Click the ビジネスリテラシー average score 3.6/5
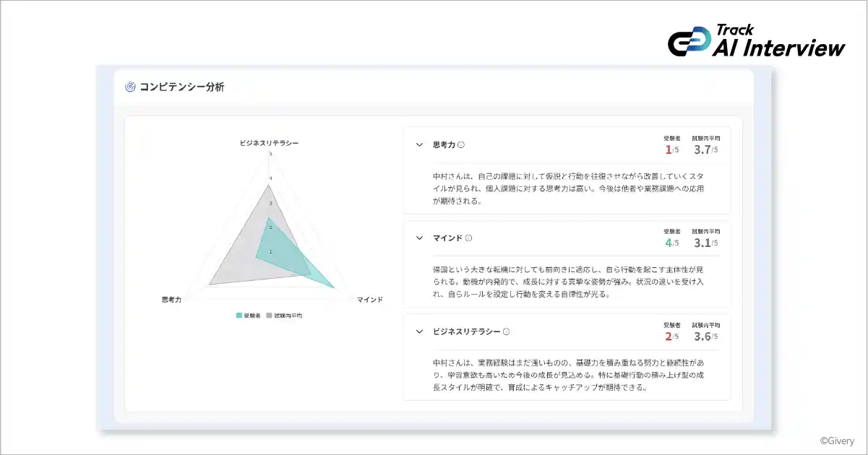This screenshot has height=455, width=868. 705,337
